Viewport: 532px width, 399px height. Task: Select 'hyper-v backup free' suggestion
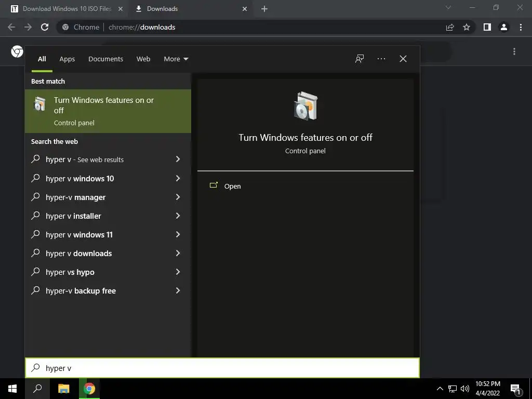click(x=108, y=291)
